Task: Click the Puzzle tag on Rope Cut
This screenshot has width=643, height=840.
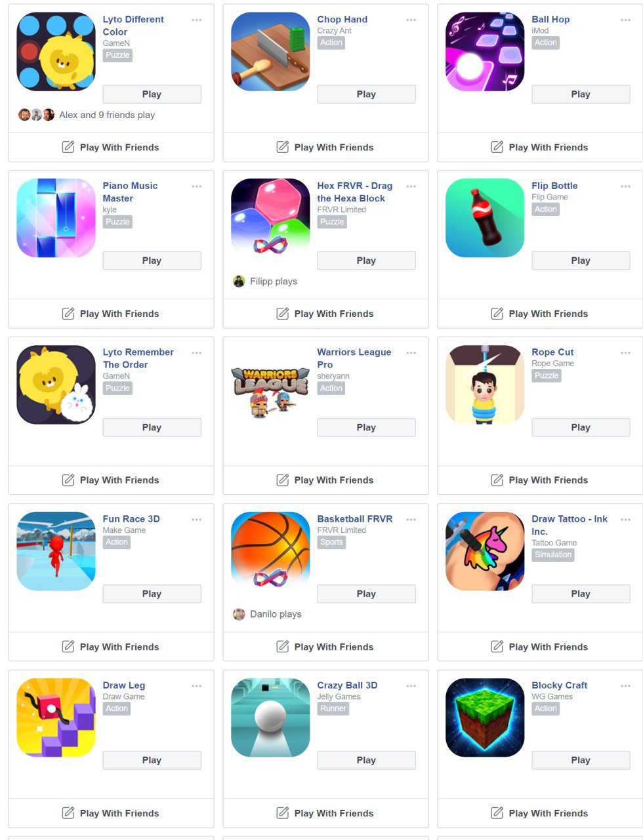Action: tap(547, 376)
